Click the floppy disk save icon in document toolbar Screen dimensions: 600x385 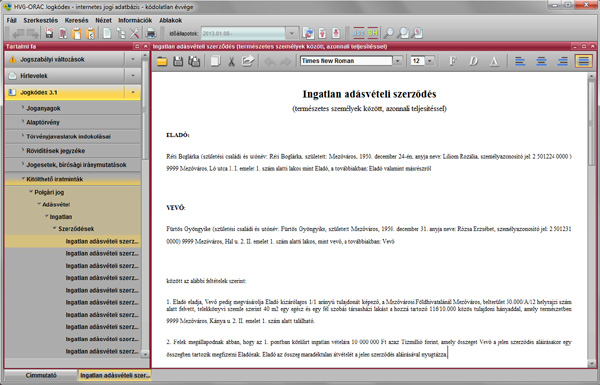[x=178, y=61]
